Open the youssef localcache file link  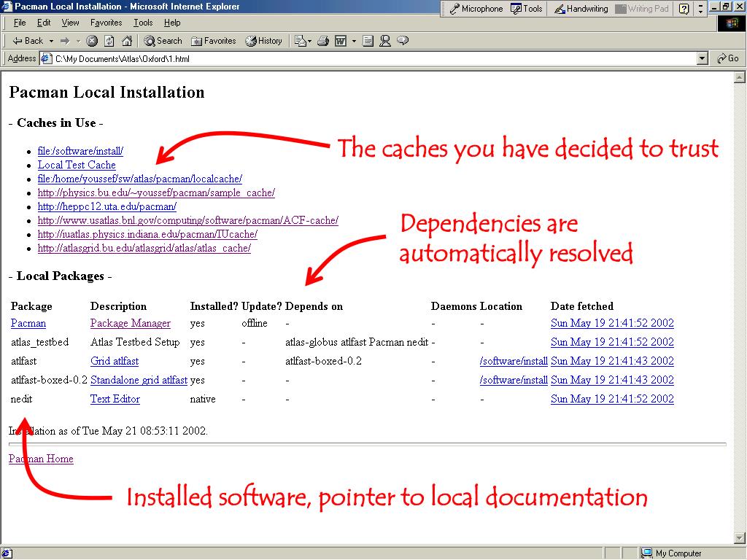click(140, 179)
